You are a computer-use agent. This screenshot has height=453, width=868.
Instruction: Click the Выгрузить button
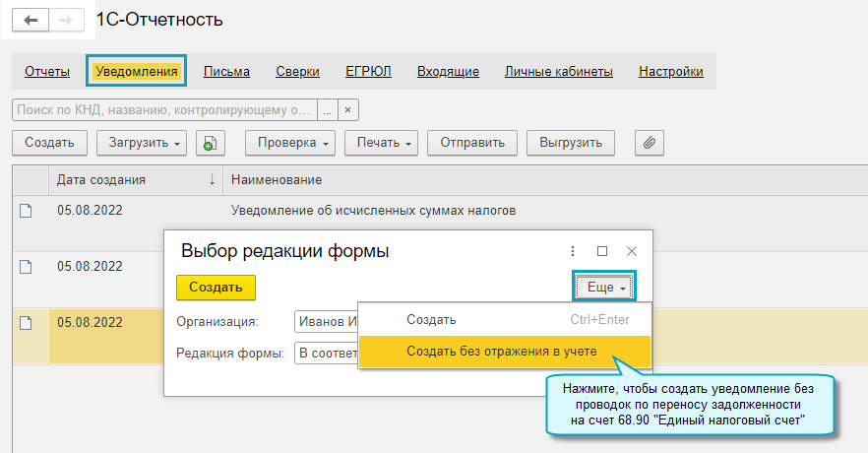[570, 143]
